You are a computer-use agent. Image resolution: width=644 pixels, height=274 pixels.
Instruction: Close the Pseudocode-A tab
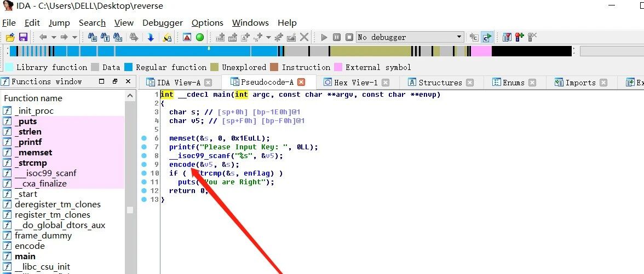(301, 82)
